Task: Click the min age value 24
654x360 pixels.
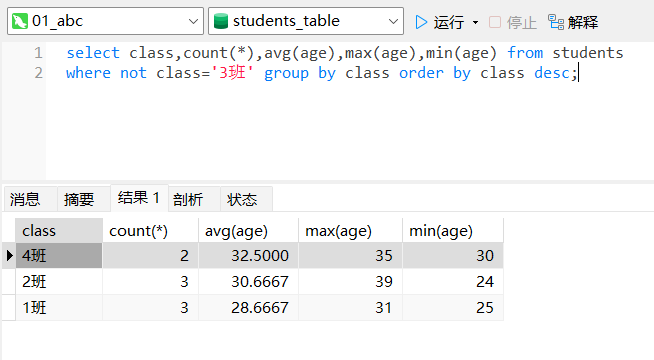Action: click(x=453, y=282)
